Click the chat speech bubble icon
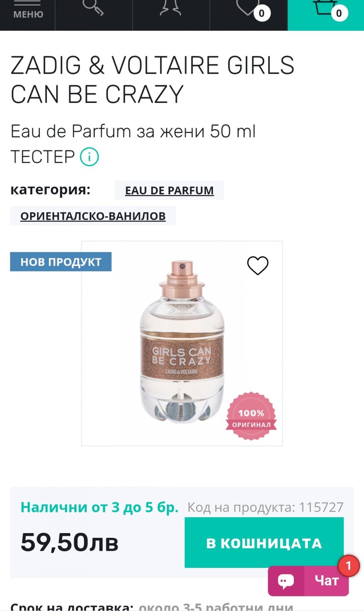Screen dimensions: 364x611 [x=286, y=581]
